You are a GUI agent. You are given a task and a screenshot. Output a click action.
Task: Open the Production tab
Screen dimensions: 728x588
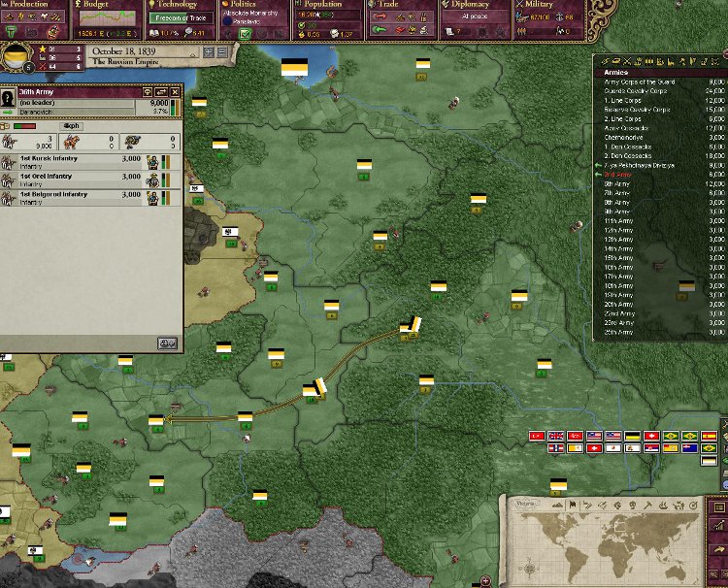pyautogui.click(x=35, y=6)
